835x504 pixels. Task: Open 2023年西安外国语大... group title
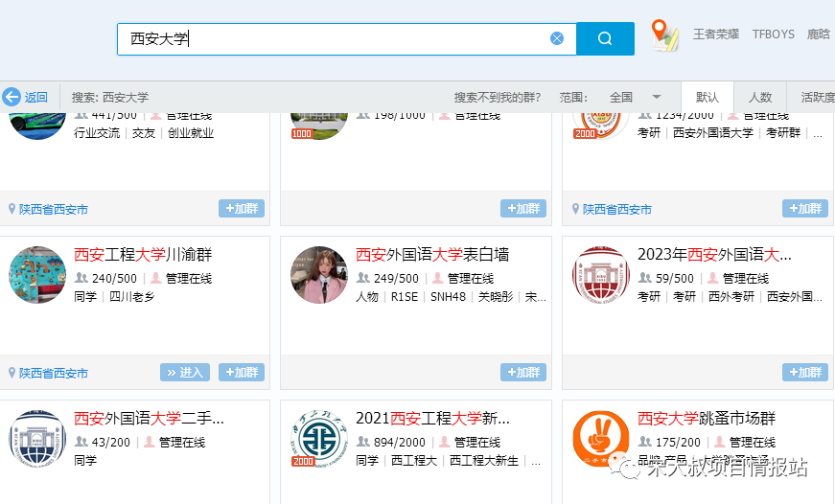[x=714, y=254]
